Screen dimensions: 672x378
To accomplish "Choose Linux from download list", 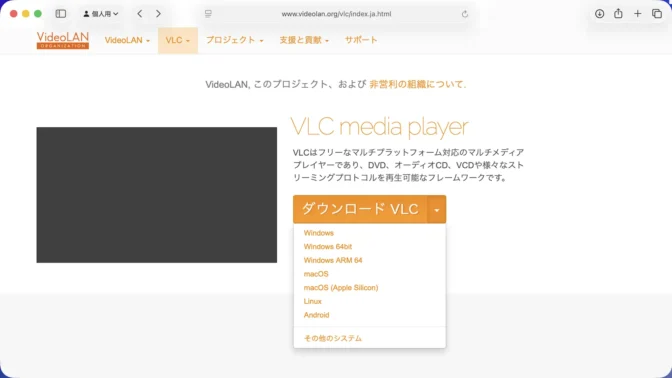I will (x=312, y=302).
